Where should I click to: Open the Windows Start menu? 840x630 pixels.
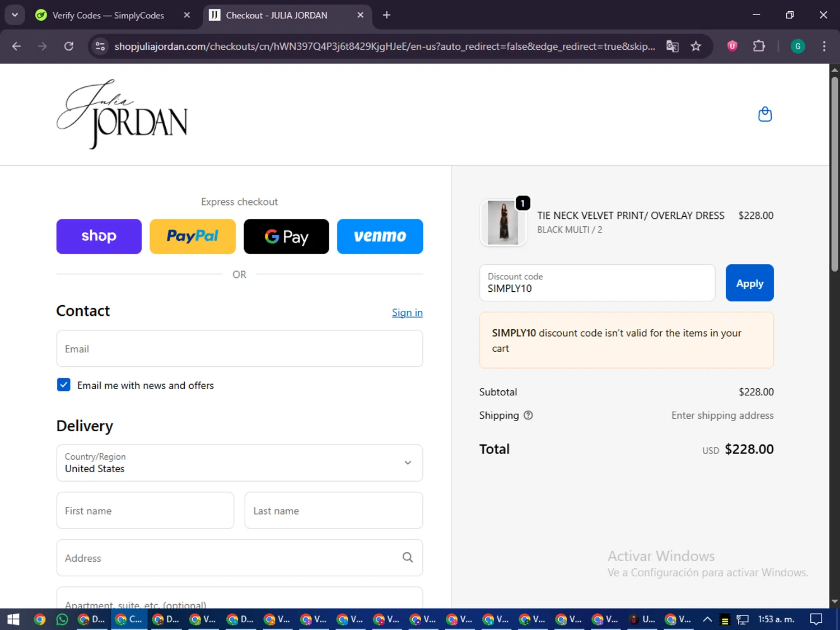[13, 619]
